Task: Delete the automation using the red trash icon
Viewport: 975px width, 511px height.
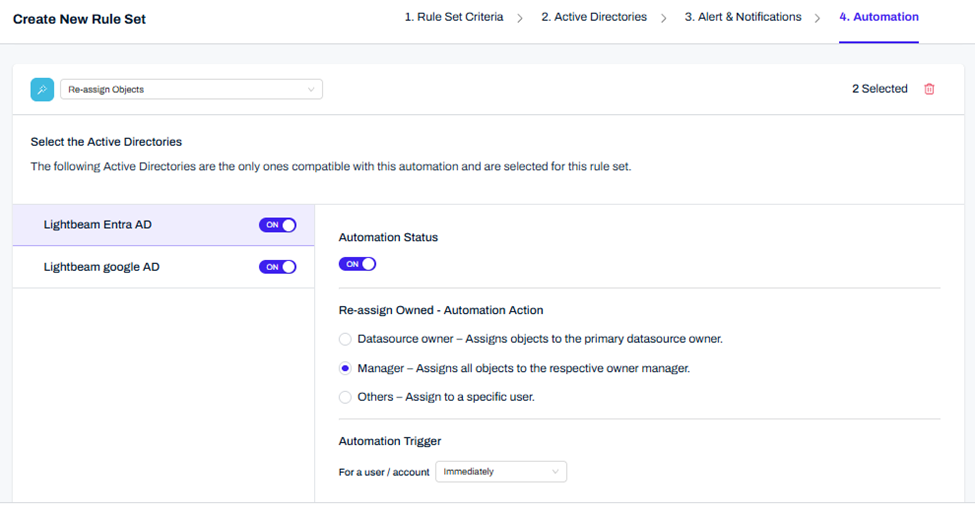Action: tap(929, 89)
